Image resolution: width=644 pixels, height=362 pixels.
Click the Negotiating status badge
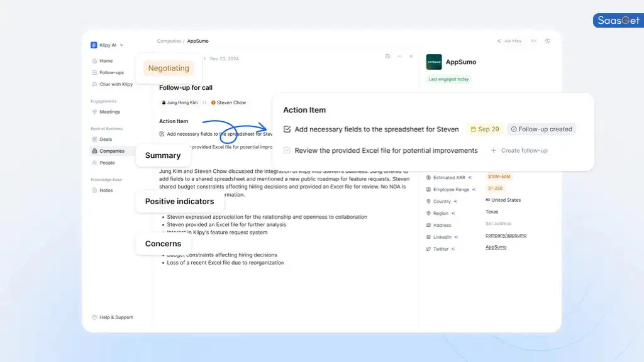(x=169, y=68)
